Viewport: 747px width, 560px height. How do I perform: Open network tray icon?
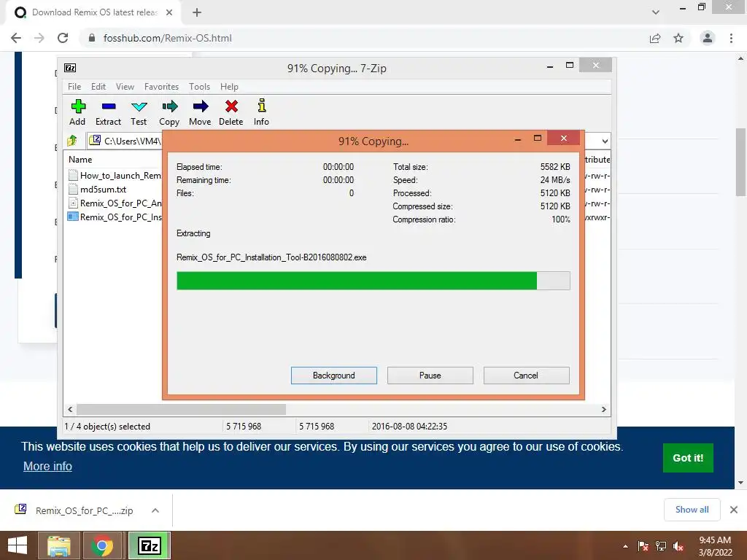point(661,546)
